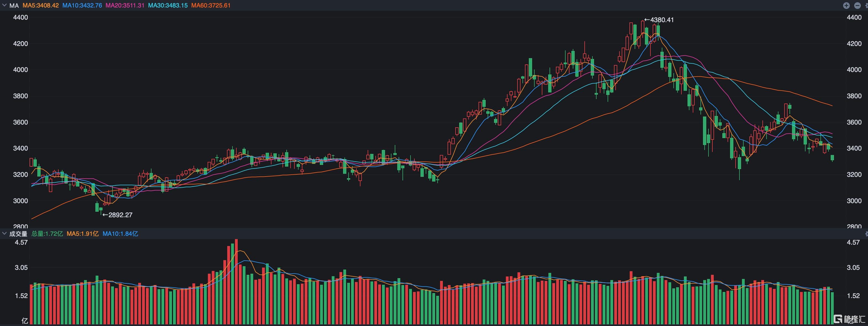The width and height of the screenshot is (868, 326).
Task: Select the MA10:3432.76 legend value
Action: (82, 6)
